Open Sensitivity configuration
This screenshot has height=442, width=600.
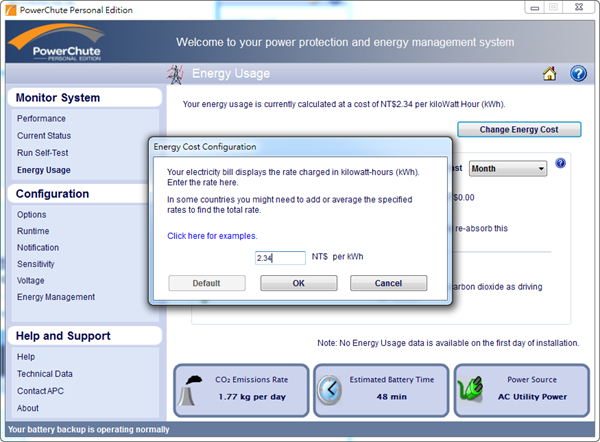pos(36,264)
